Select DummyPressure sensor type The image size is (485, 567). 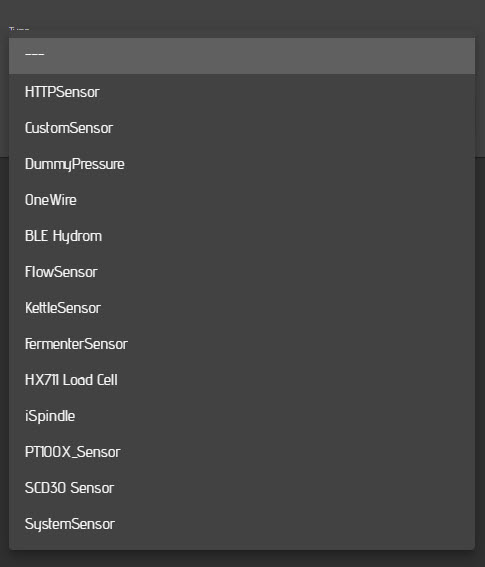pyautogui.click(x=242, y=164)
